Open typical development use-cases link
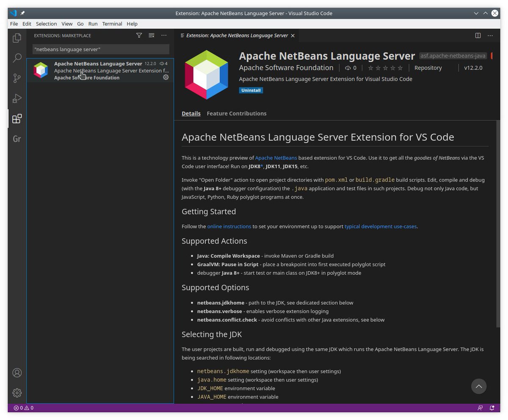This screenshot has height=420, width=508. point(381,226)
